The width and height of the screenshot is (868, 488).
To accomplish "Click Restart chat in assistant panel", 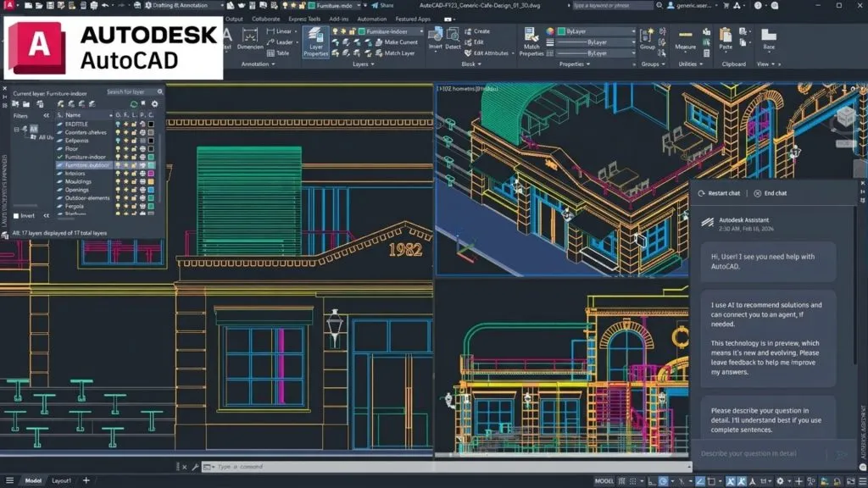I will point(719,194).
